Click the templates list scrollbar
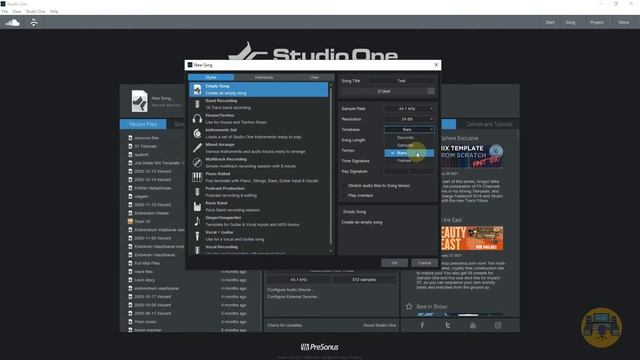 331,167
